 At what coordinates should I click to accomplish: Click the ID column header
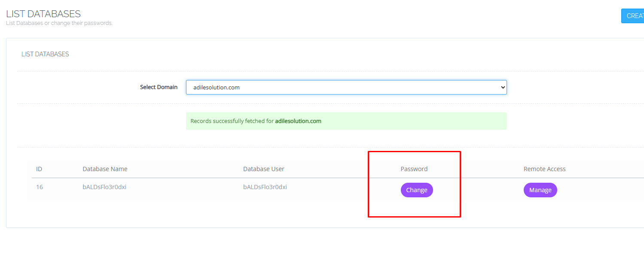tap(39, 169)
